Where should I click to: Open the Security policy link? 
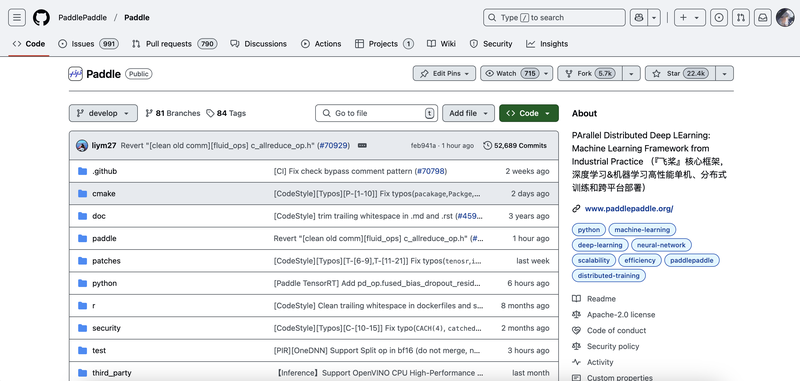[x=613, y=346]
